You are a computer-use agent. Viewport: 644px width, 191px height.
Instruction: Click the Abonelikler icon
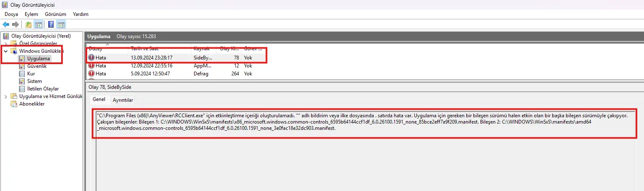[x=14, y=104]
